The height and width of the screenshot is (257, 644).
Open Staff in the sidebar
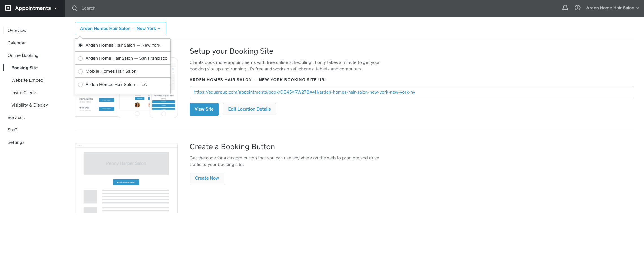pos(12,130)
